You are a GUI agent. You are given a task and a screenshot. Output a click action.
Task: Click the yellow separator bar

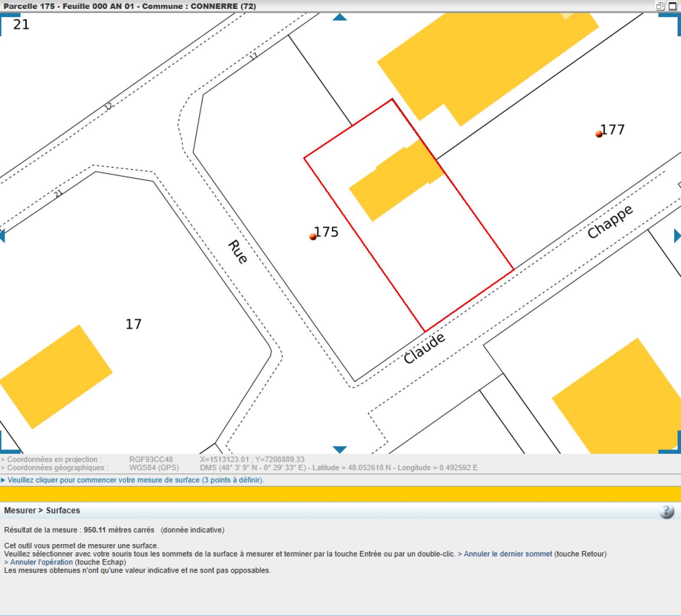pyautogui.click(x=340, y=494)
